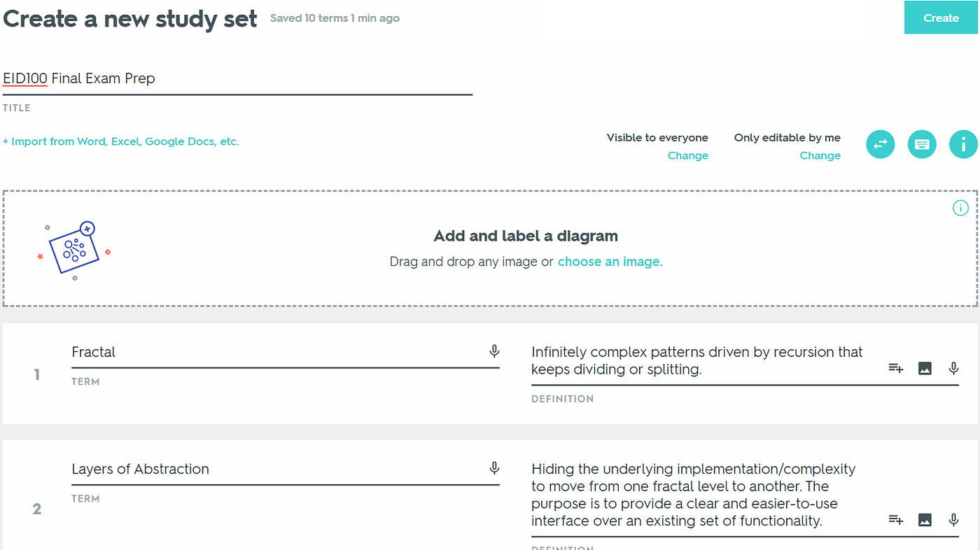980x550 pixels.
Task: Click the teal info circle button
Action: pyautogui.click(x=963, y=145)
